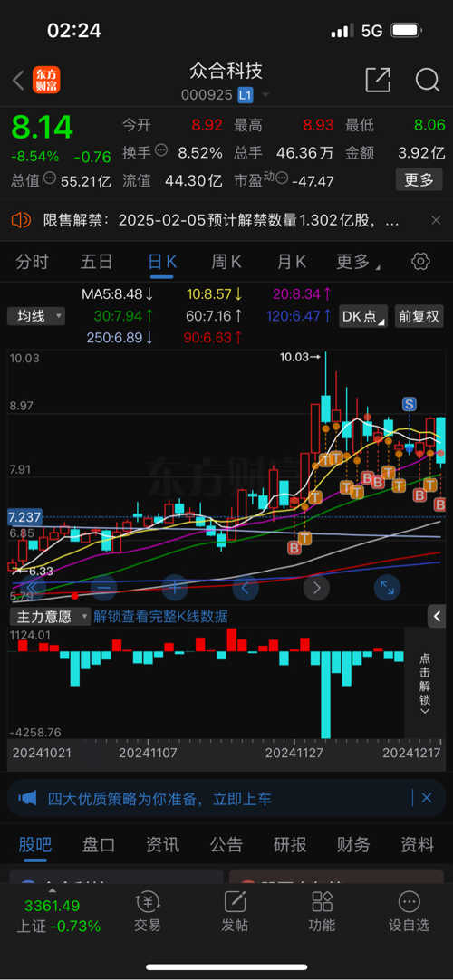Dismiss the 限售解禁 notice
453x980 pixels.
coord(436,220)
